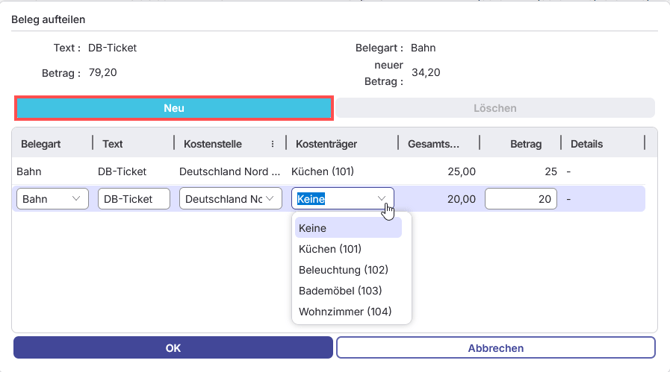
Task: Click the 20,00 total amount cell
Action: pos(461,199)
